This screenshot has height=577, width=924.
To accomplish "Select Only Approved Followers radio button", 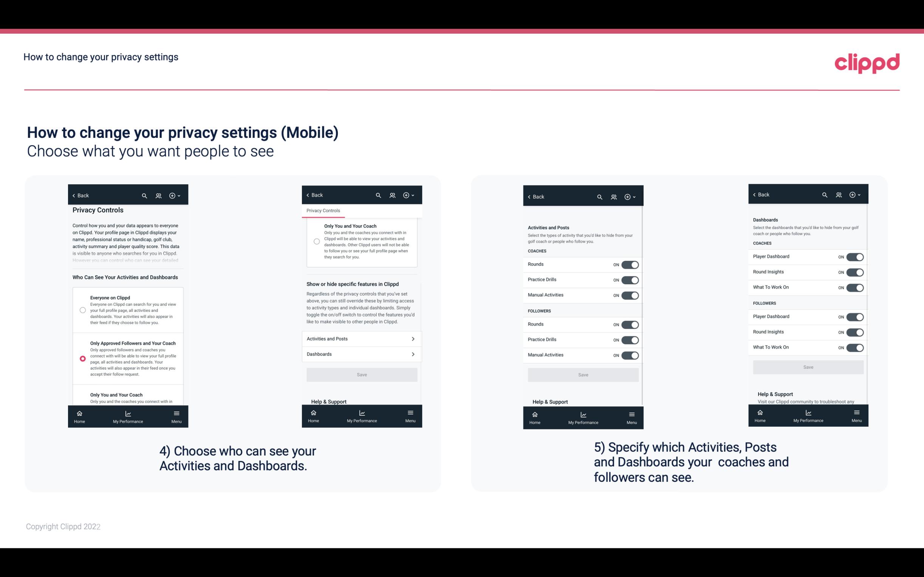I will tap(82, 358).
